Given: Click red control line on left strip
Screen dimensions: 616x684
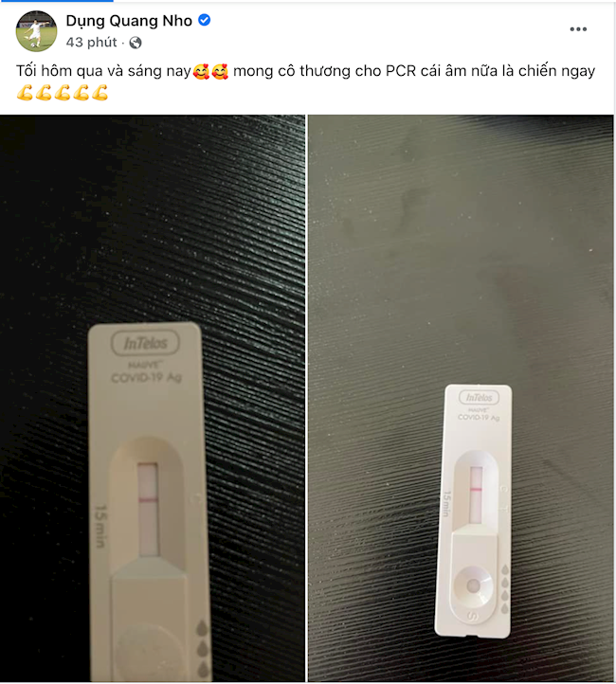Looking at the screenshot, I should 148,499.
